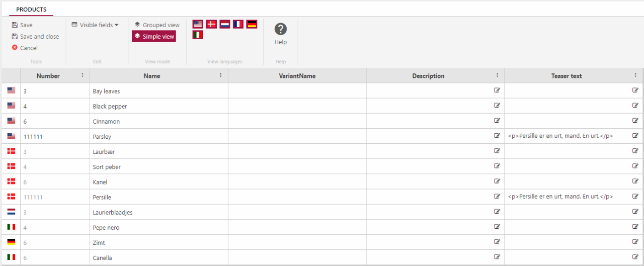Toggle the Danish flag in View languages
This screenshot has width=644, height=266.
[211, 24]
